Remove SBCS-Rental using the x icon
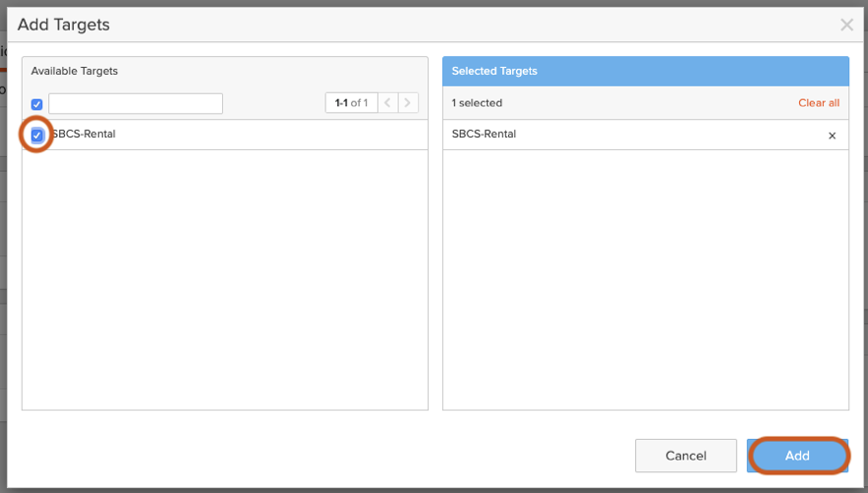Viewport: 868px width, 493px height. [x=832, y=136]
